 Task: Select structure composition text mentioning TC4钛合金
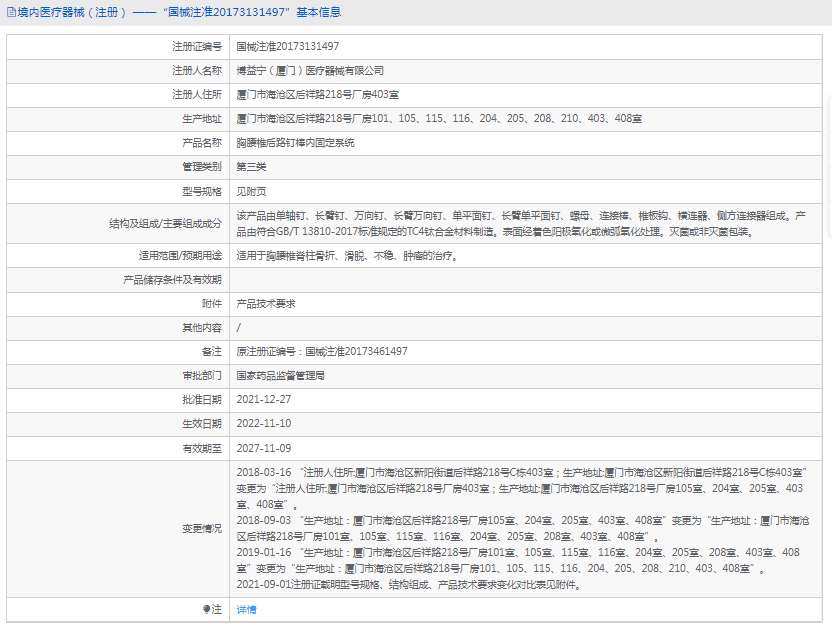click(521, 223)
